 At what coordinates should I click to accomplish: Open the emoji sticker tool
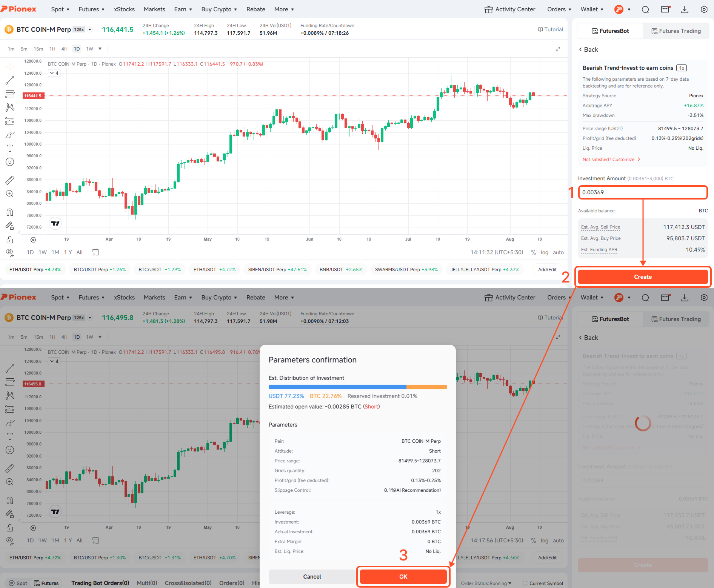tap(10, 162)
